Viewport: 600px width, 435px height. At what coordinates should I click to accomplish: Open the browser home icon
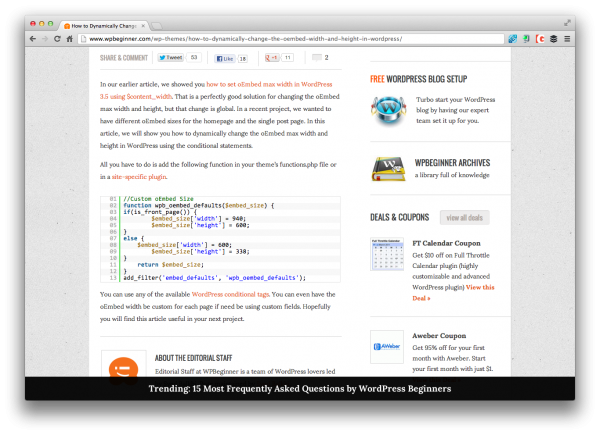tap(69, 39)
